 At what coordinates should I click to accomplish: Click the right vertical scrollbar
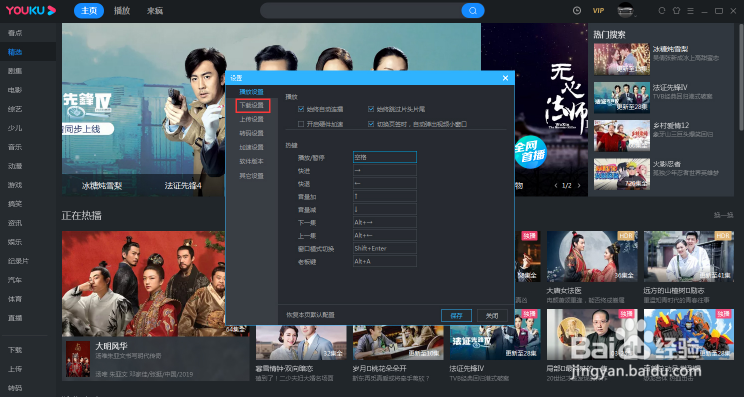[741, 76]
